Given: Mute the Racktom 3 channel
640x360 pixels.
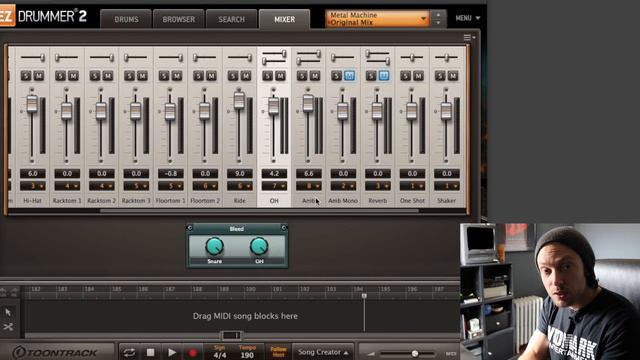Looking at the screenshot, I should pos(142,76).
